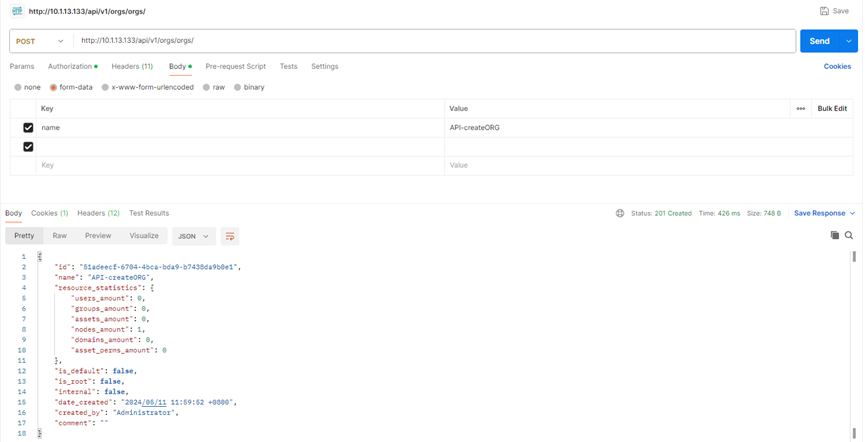
Task: Click the globe network icon near Status
Action: click(620, 213)
